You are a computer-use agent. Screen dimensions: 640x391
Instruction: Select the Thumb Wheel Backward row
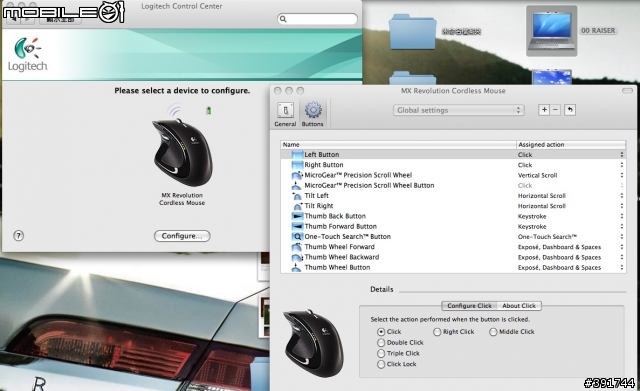(x=453, y=257)
